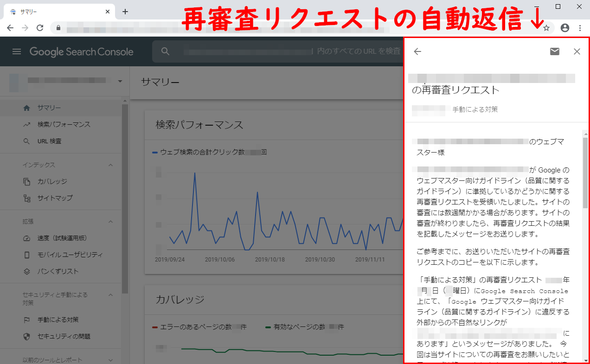Click the flag icon beside 手動による対策
This screenshot has height=364, width=590.
[27, 319]
